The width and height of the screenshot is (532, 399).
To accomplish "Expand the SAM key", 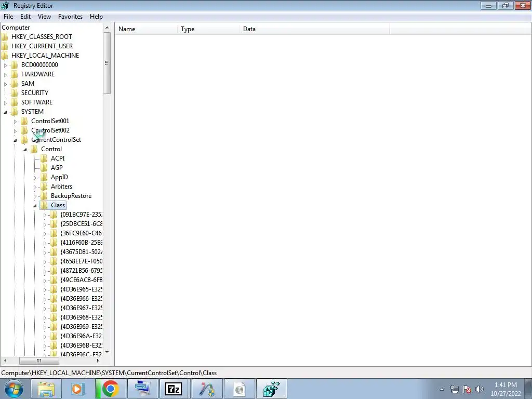I will (5, 84).
